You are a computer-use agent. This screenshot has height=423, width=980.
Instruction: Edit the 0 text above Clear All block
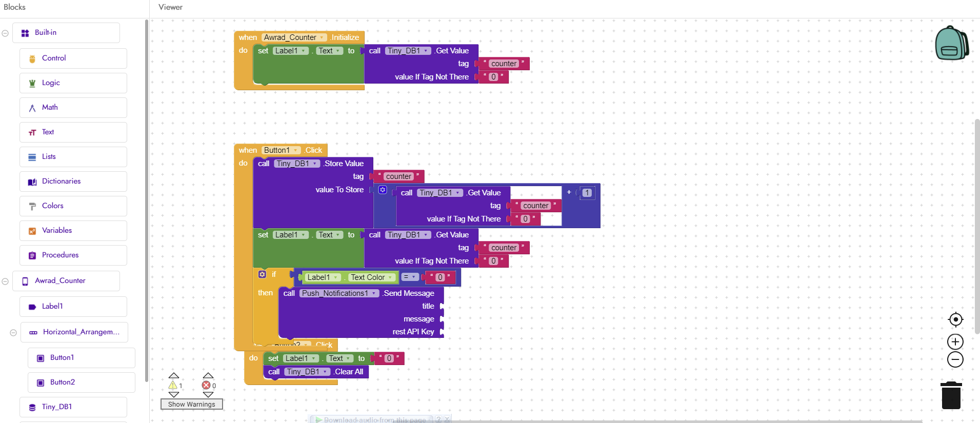389,358
